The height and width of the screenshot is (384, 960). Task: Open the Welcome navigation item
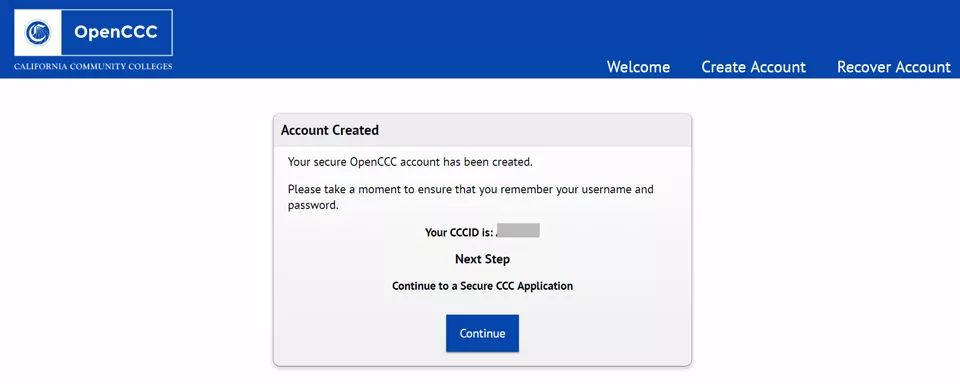[638, 67]
